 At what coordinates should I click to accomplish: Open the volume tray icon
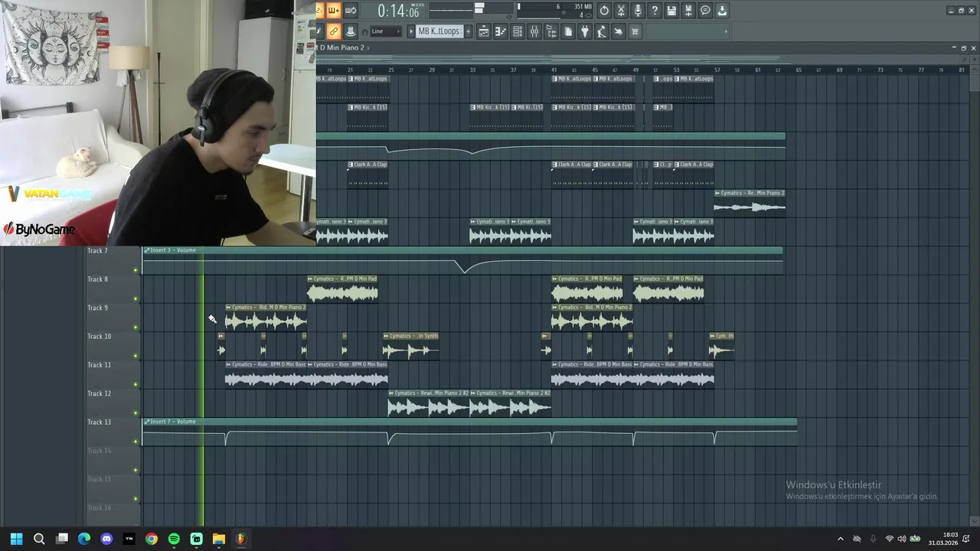(x=902, y=539)
